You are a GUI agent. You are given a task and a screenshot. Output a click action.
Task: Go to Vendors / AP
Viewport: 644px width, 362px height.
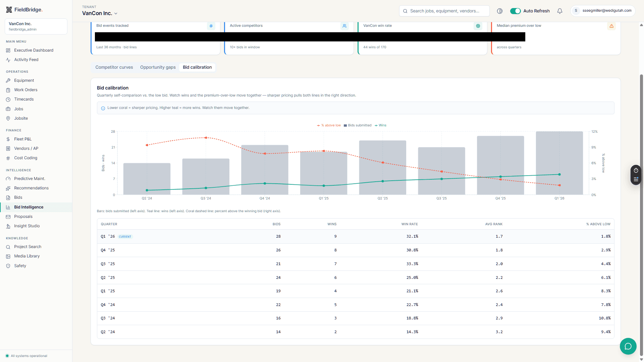26,148
